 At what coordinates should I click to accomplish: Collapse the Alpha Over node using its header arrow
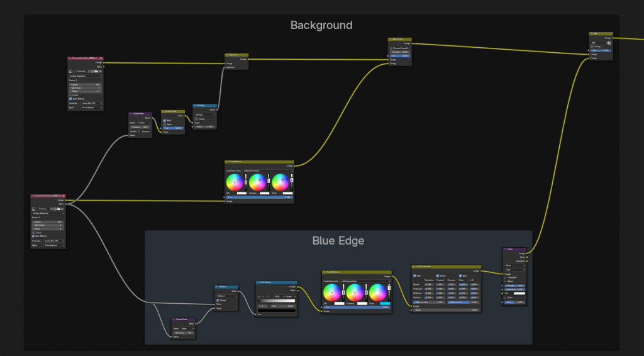[x=391, y=39]
